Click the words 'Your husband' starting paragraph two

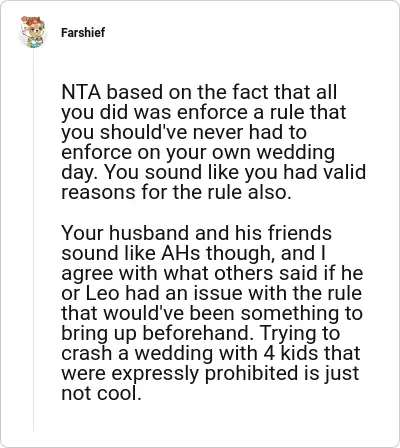pyautogui.click(x=126, y=233)
